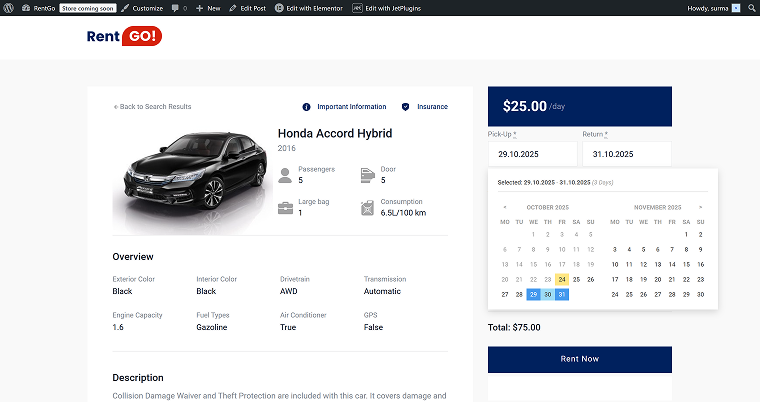Viewport: 760px width, 402px height.
Task: Open the Important Information link
Action: click(x=351, y=107)
